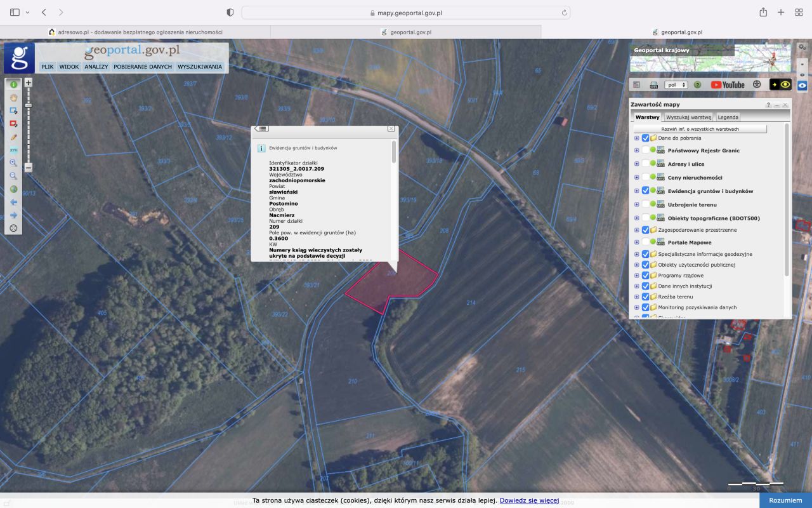Screen dimensions: 812x508
Task: Accept cookies with the Rozumiem button
Action: coord(785,500)
